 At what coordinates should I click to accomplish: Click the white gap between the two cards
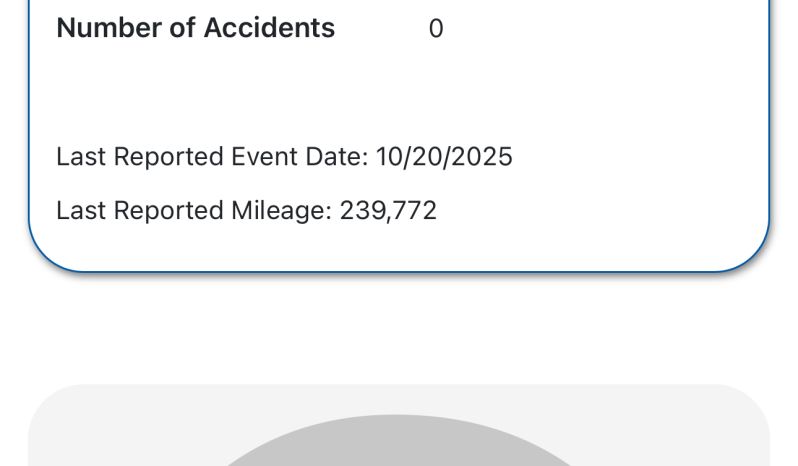tap(398, 330)
